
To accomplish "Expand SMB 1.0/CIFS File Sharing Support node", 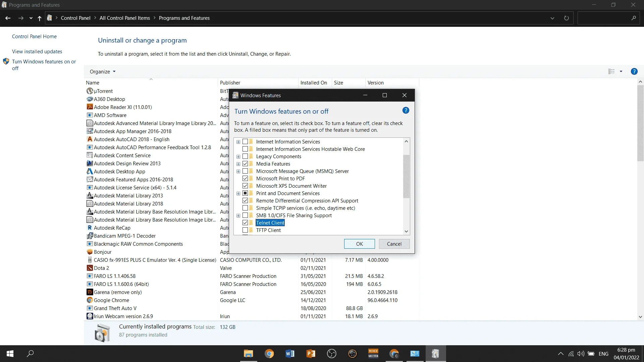I will (x=238, y=216).
